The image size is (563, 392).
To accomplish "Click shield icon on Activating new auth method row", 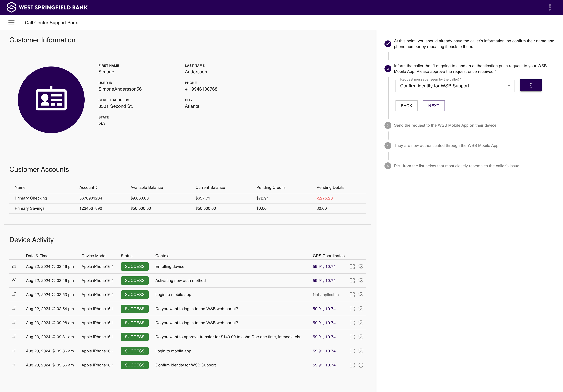I will point(361,280).
